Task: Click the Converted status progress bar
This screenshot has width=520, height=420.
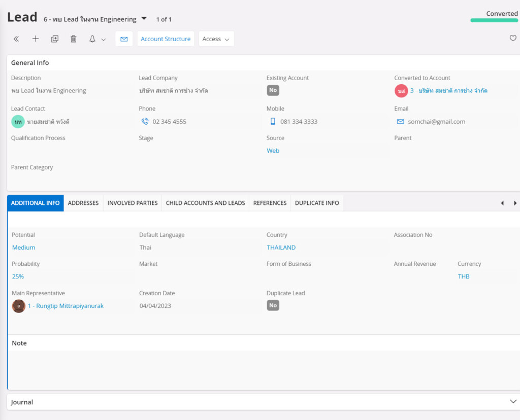Action: (494, 20)
